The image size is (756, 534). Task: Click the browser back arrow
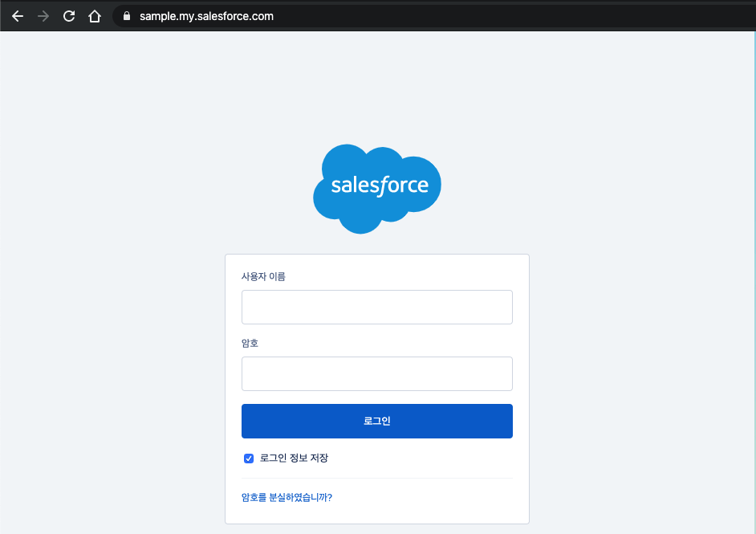pos(18,16)
